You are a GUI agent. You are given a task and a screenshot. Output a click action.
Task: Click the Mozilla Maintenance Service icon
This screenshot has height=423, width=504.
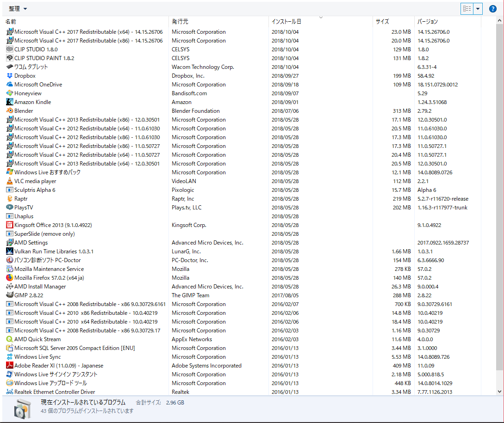[x=10, y=269]
